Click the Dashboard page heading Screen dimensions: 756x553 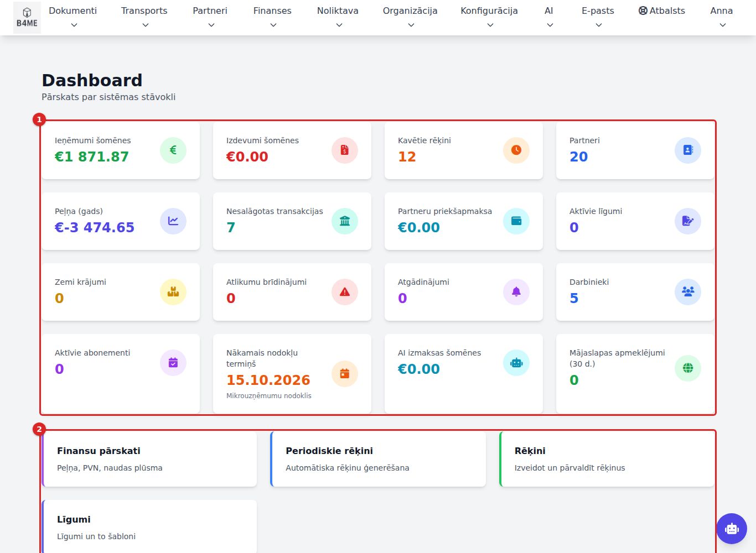92,80
